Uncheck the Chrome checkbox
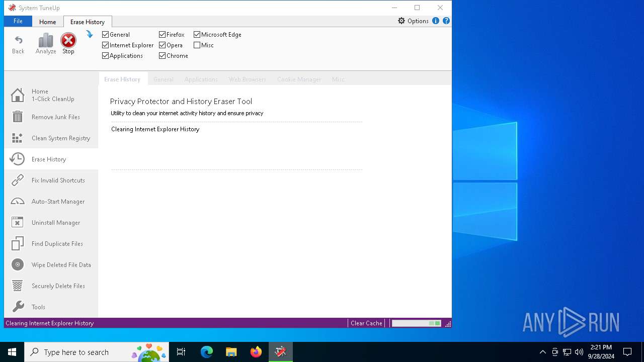644x362 pixels. click(162, 55)
